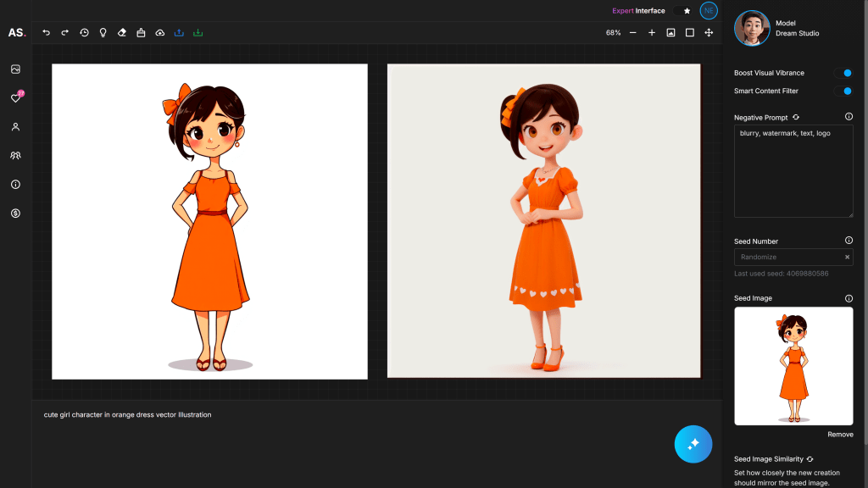
Task: Click the cloud upload icon
Action: point(159,32)
